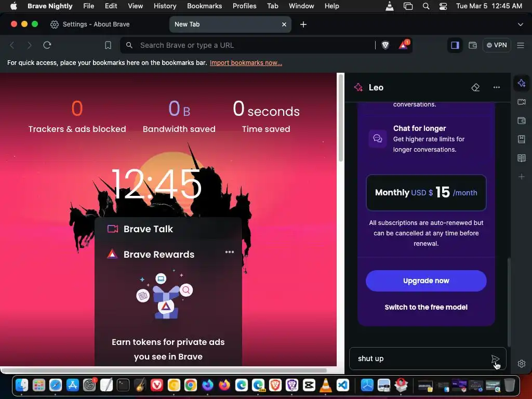Expand the tab search dropdown
The height and width of the screenshot is (399, 532).
(521, 24)
